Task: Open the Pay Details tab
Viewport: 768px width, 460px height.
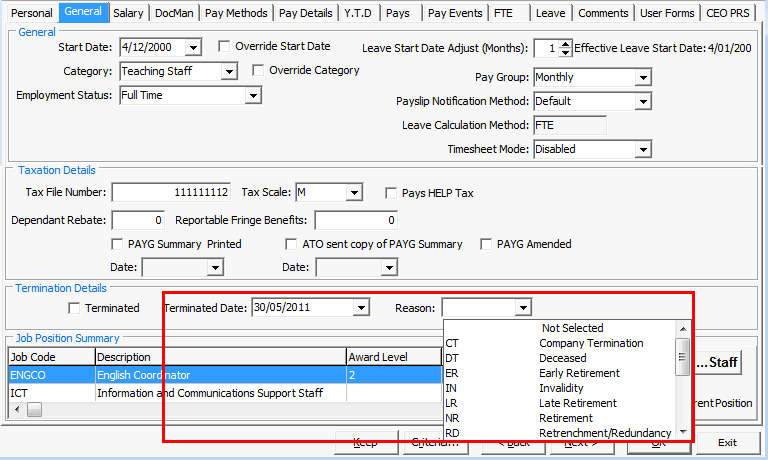Action: click(x=306, y=13)
